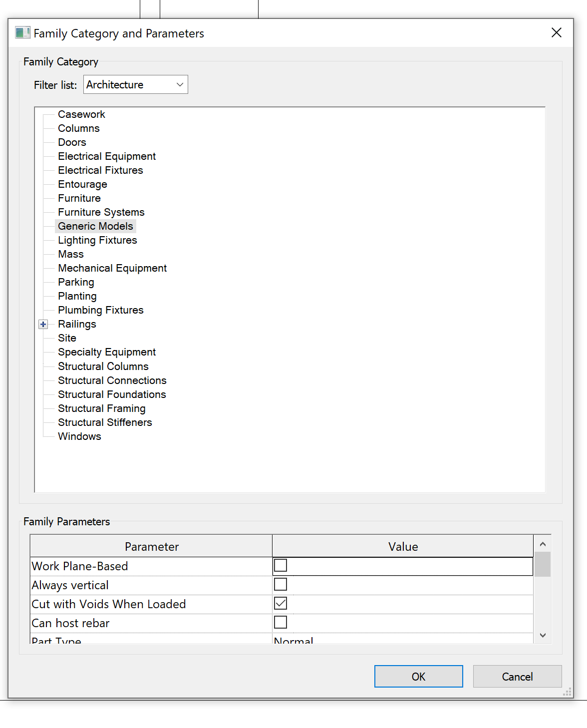587x728 pixels.
Task: Select the Windows category
Action: [x=79, y=436]
